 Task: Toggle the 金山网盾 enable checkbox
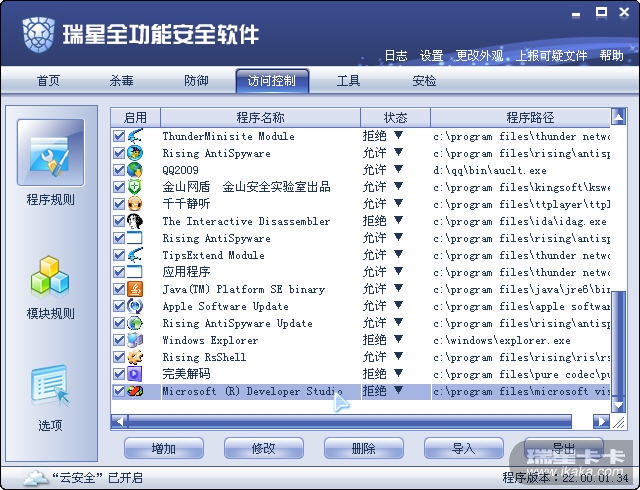click(x=119, y=187)
